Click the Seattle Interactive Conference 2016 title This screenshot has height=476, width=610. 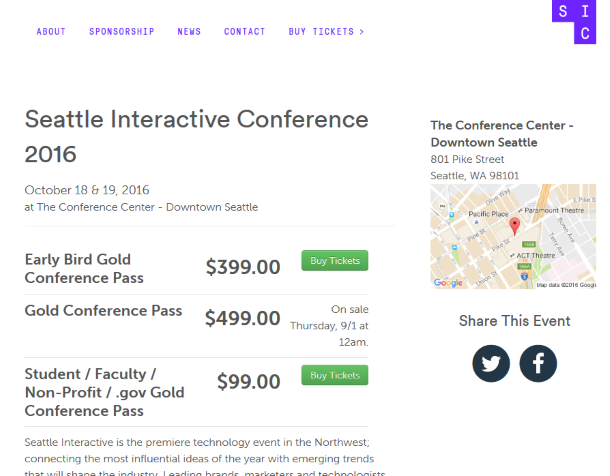(196, 136)
